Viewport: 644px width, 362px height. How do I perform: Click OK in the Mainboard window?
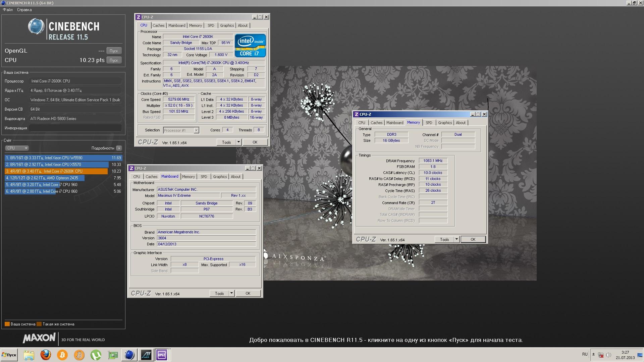(248, 293)
